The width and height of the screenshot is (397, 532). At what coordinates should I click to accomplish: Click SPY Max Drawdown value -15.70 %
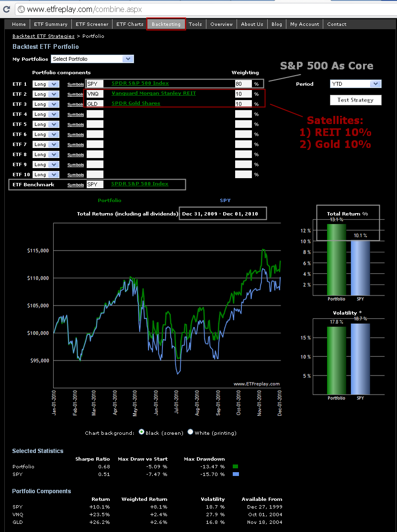tap(213, 475)
